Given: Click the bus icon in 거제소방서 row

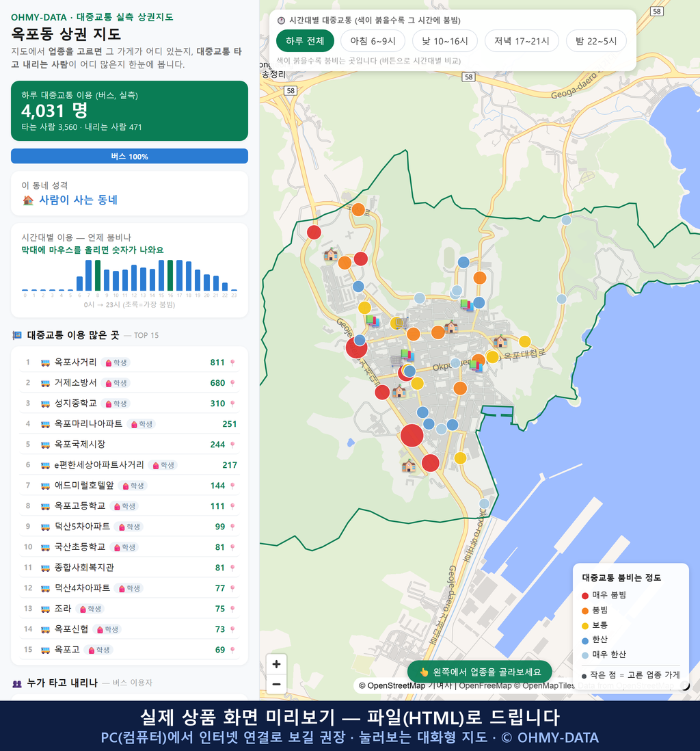Looking at the screenshot, I should coord(46,383).
